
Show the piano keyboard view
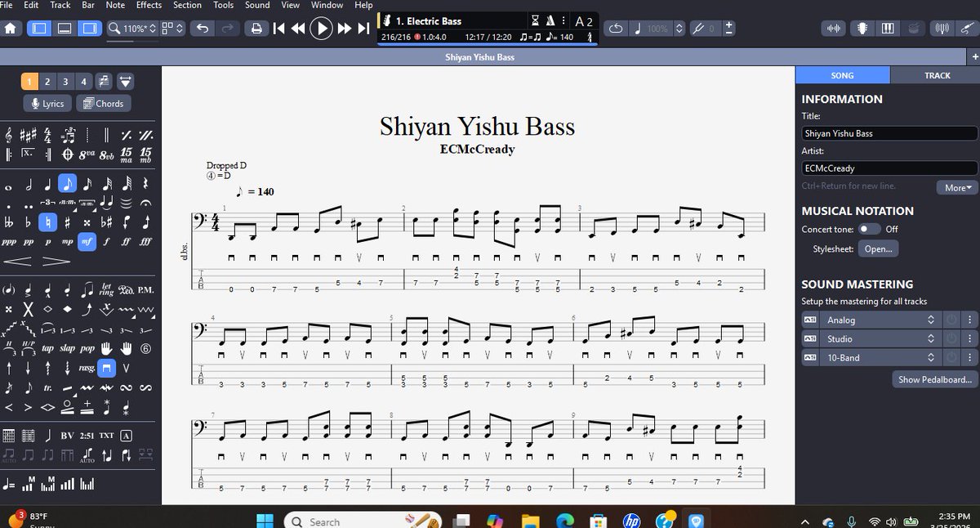[x=889, y=29]
